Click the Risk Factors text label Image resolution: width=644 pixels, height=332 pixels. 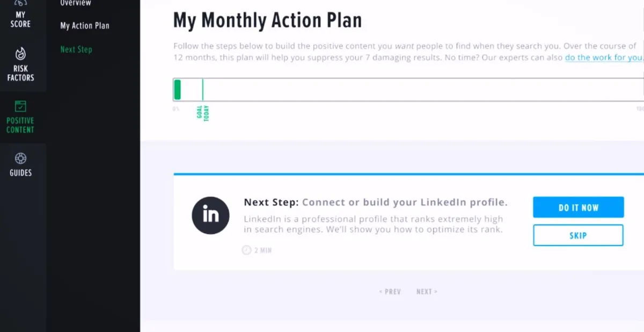tap(20, 73)
